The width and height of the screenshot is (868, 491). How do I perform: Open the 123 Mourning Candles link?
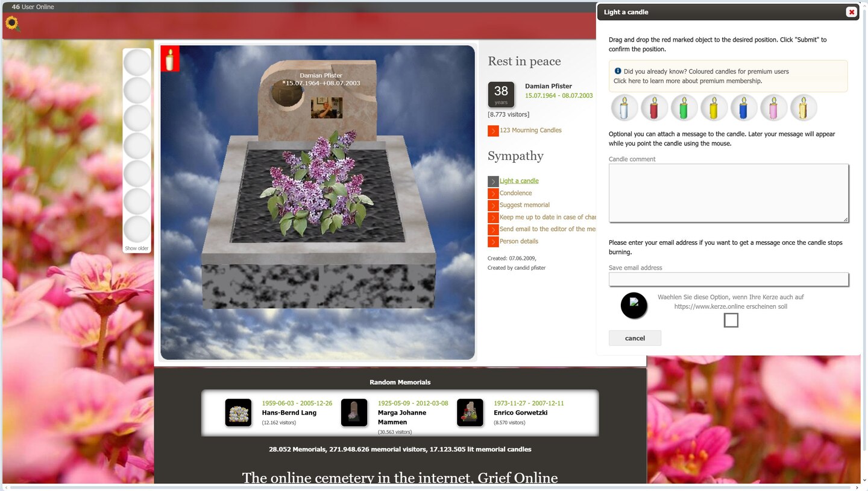point(530,130)
